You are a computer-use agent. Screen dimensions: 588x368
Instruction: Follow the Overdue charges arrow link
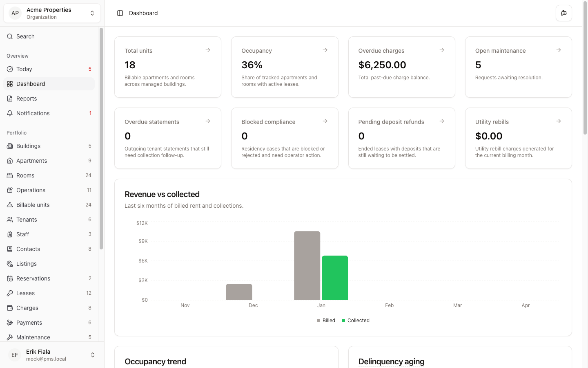(442, 49)
